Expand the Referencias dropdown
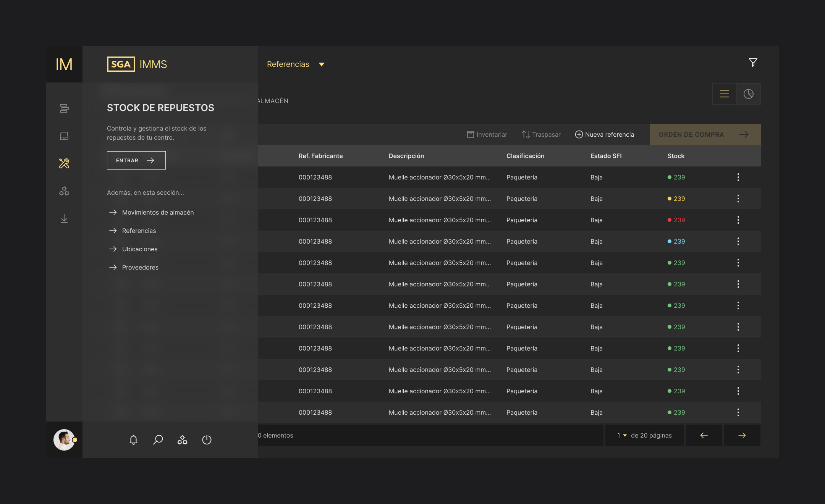This screenshot has width=825, height=504. [x=296, y=64]
